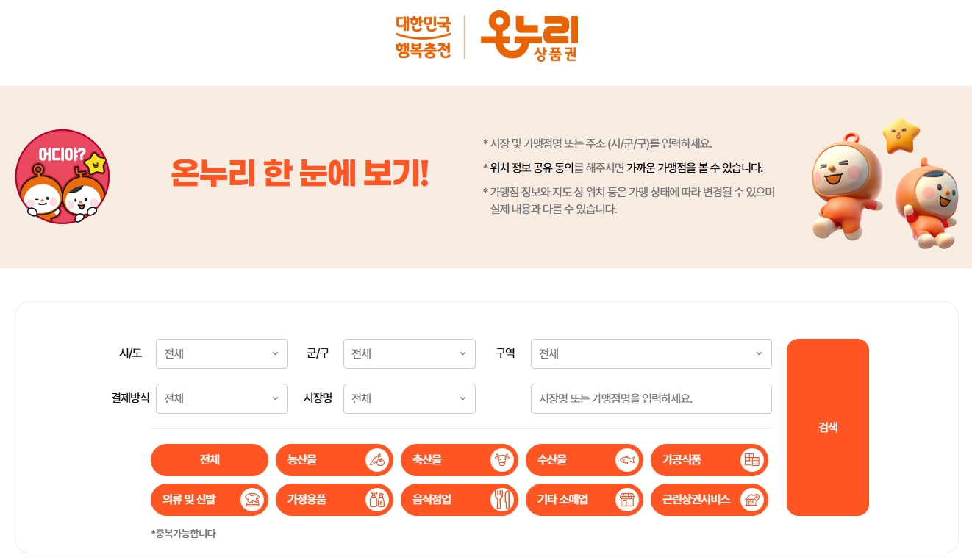Click the *중복가능합니다 note

[183, 534]
